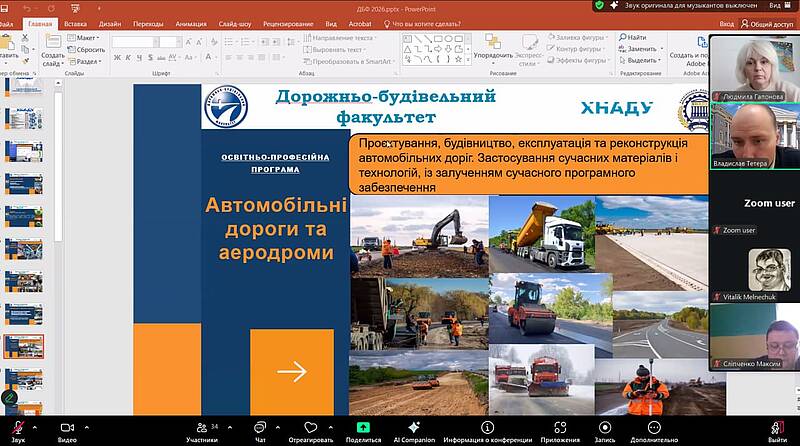Image resolution: width=800 pixels, height=446 pixels.
Task: Switch to the Вставка ribbon tab
Action: pyautogui.click(x=75, y=23)
